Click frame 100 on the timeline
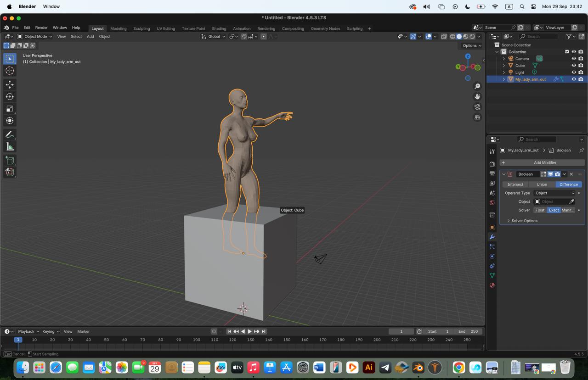 point(196,340)
